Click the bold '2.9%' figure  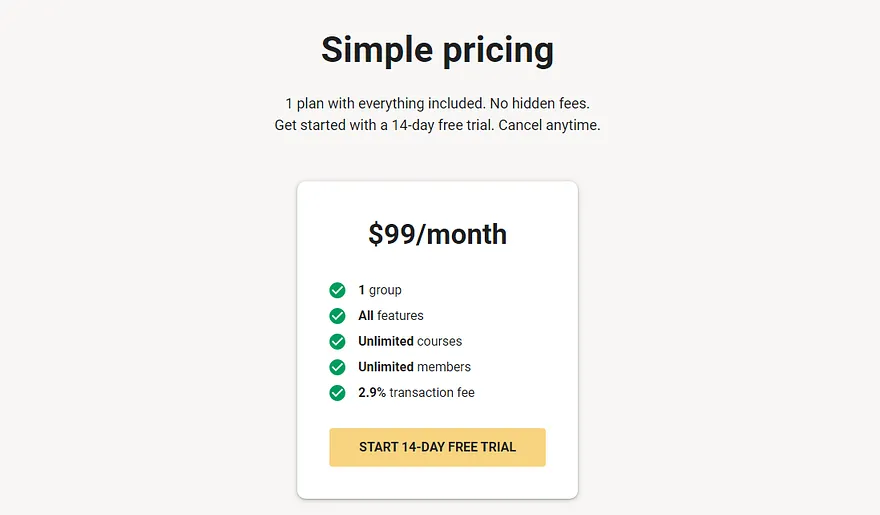pyautogui.click(x=372, y=393)
